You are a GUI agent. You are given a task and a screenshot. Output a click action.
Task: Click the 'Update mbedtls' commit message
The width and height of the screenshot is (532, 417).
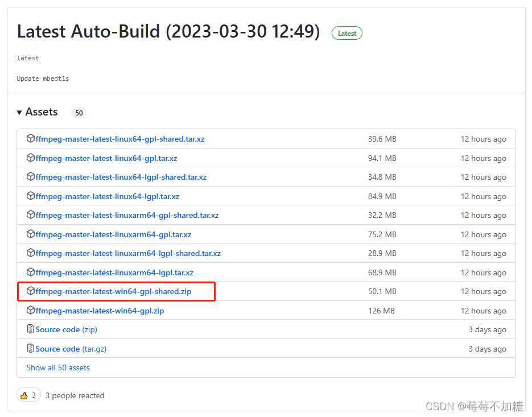pos(43,79)
